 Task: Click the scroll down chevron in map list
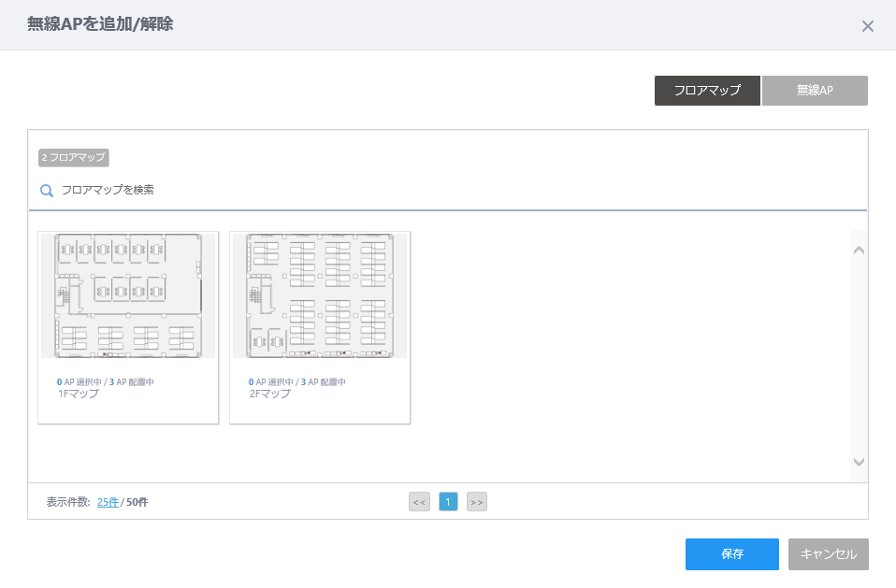[x=859, y=462]
